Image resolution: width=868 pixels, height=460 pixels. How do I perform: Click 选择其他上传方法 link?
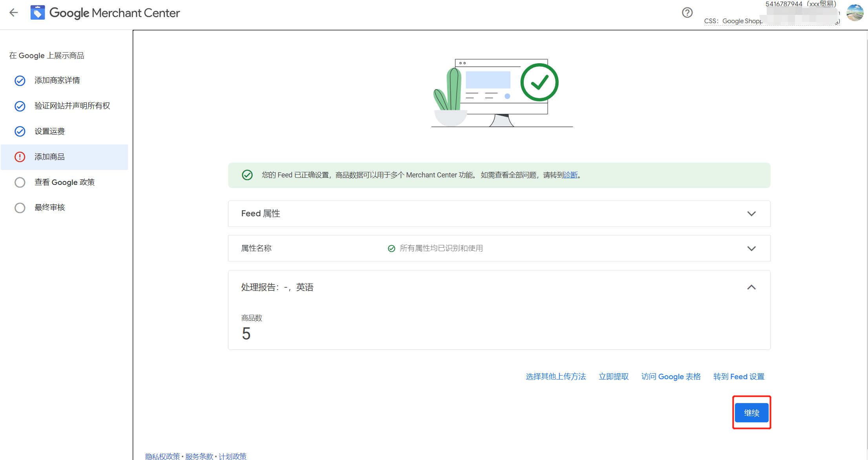(x=556, y=377)
